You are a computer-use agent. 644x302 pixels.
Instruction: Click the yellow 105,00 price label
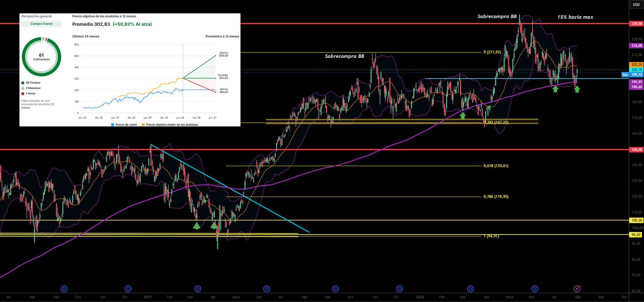point(636,220)
